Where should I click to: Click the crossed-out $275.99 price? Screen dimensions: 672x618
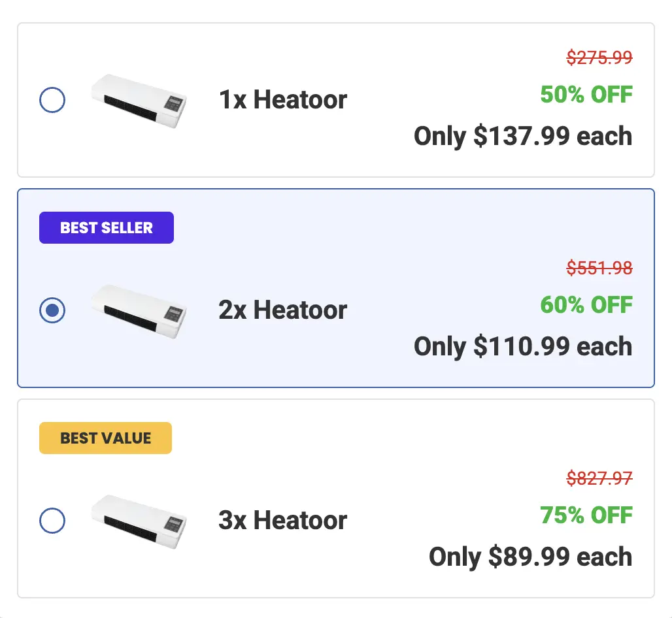[x=599, y=57]
